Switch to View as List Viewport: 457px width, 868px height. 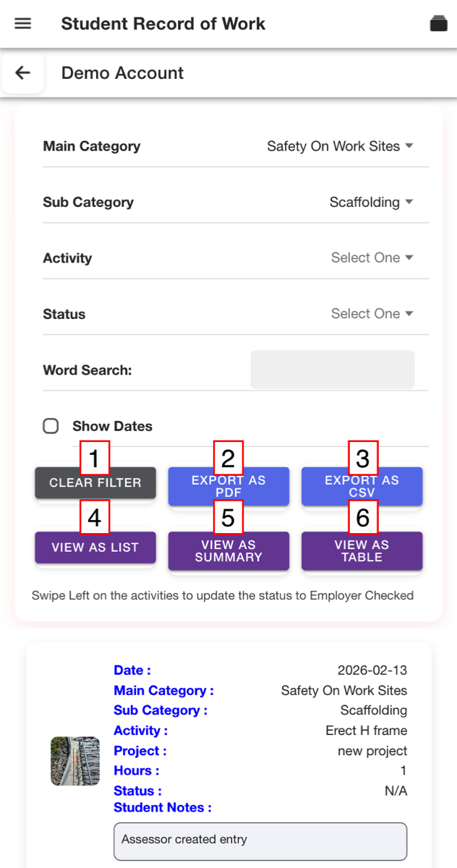(95, 548)
